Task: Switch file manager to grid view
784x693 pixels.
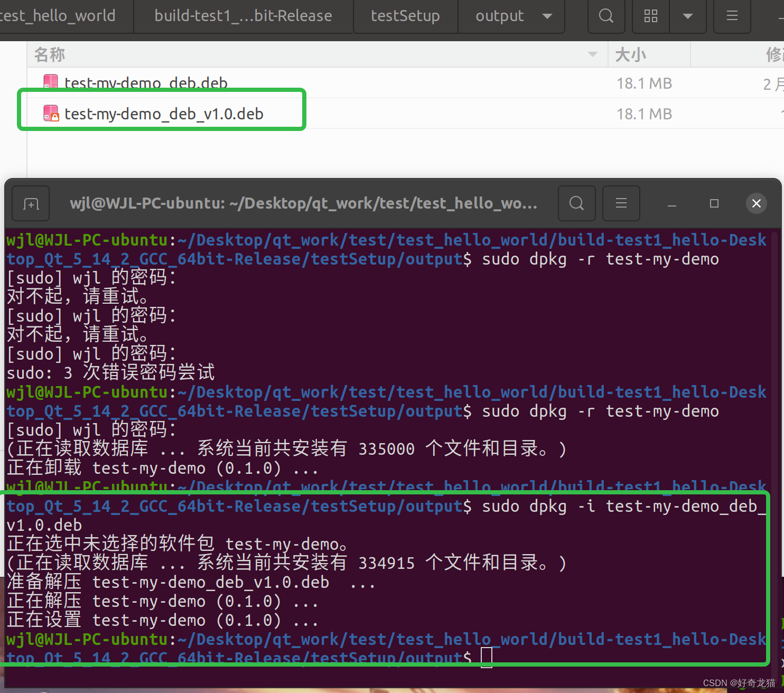Action: [x=651, y=16]
